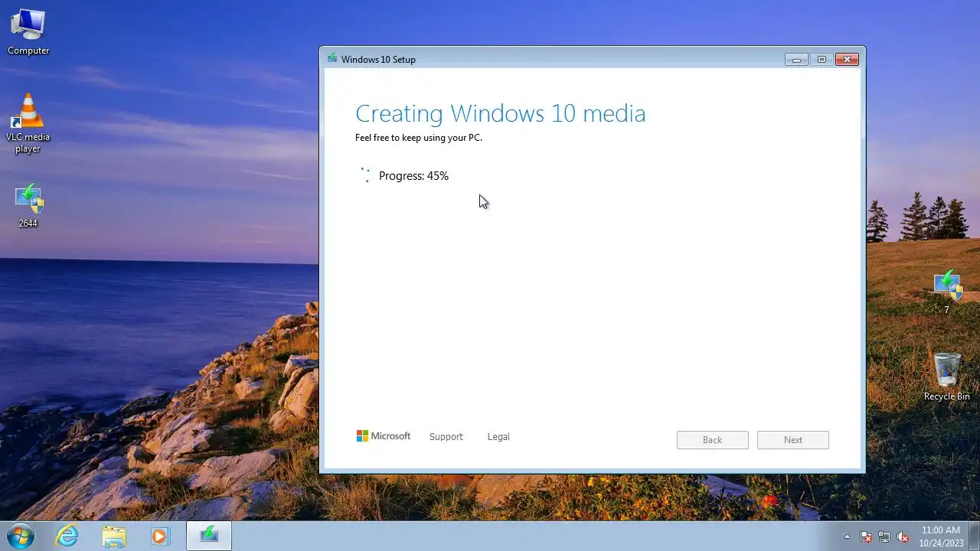
Task: Restore down the Windows 10 Setup window
Action: point(822,59)
